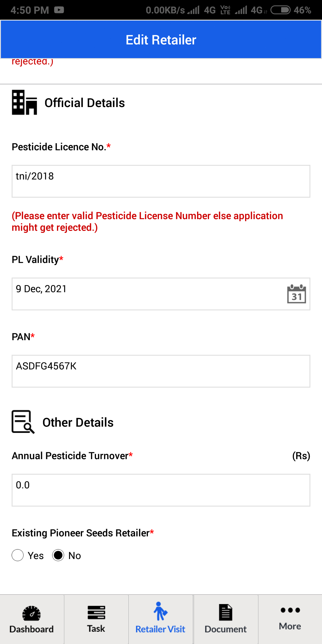Tap the Other Details search-document icon
Image resolution: width=322 pixels, height=644 pixels.
(x=23, y=422)
